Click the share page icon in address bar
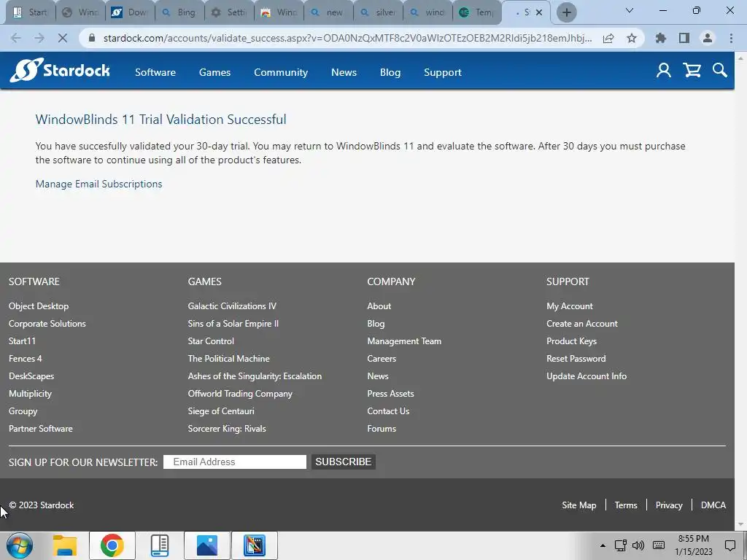This screenshot has width=747, height=560. point(608,39)
